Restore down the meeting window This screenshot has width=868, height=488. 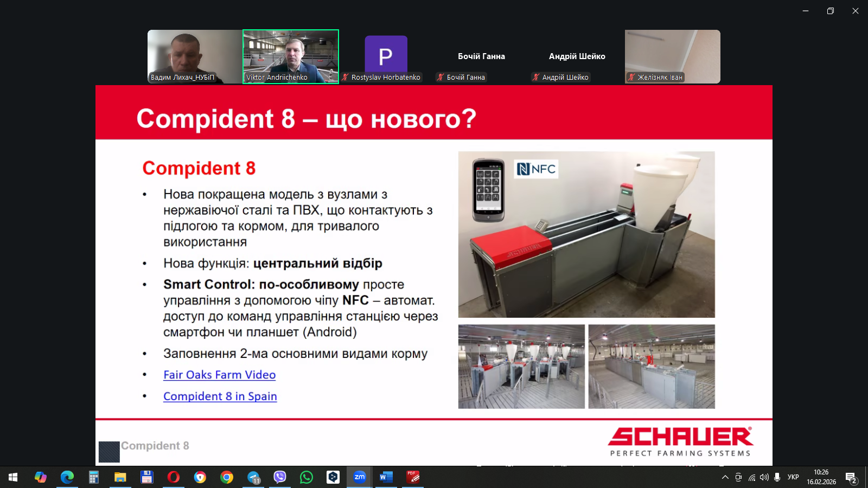[x=831, y=11]
